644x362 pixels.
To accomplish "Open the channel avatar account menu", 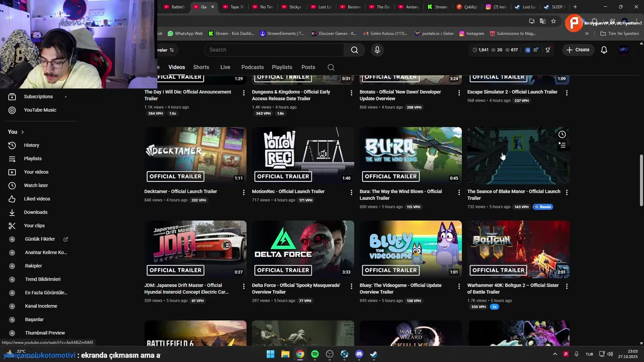I will tap(623, 50).
